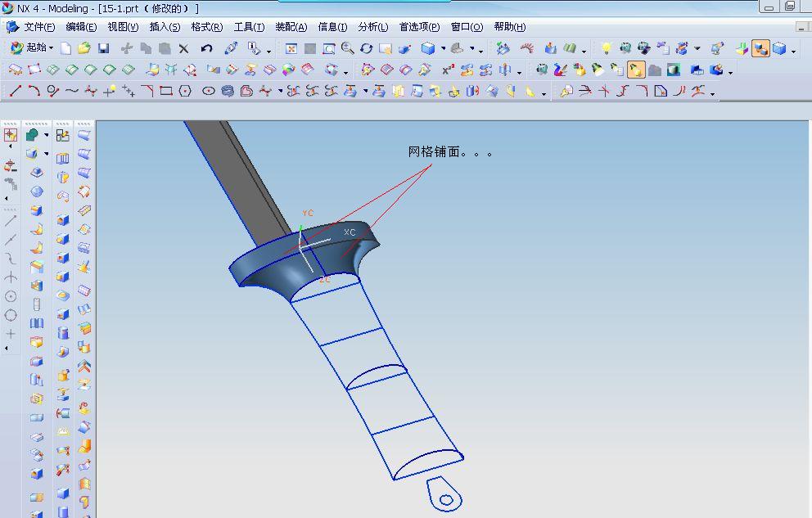Open the 装配(A) menu
812x518 pixels.
tap(291, 27)
